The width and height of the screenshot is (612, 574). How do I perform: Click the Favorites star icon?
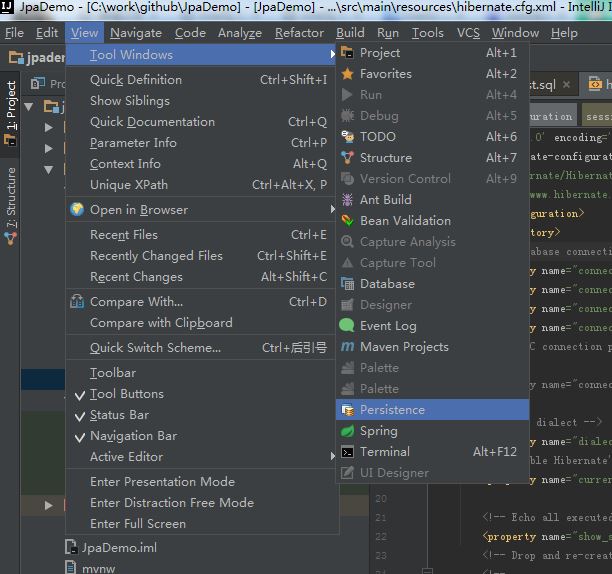click(347, 74)
